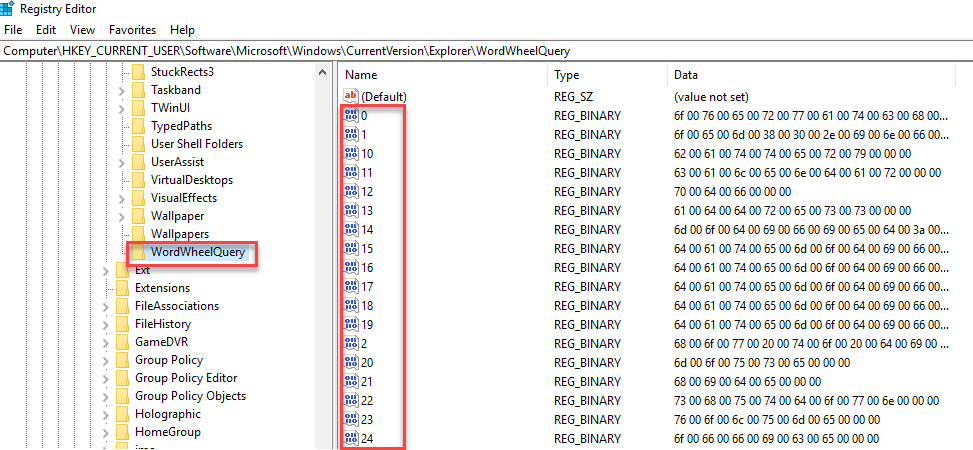Screen dimensions: 973x450
Task: Open the View menu
Action: tap(83, 30)
